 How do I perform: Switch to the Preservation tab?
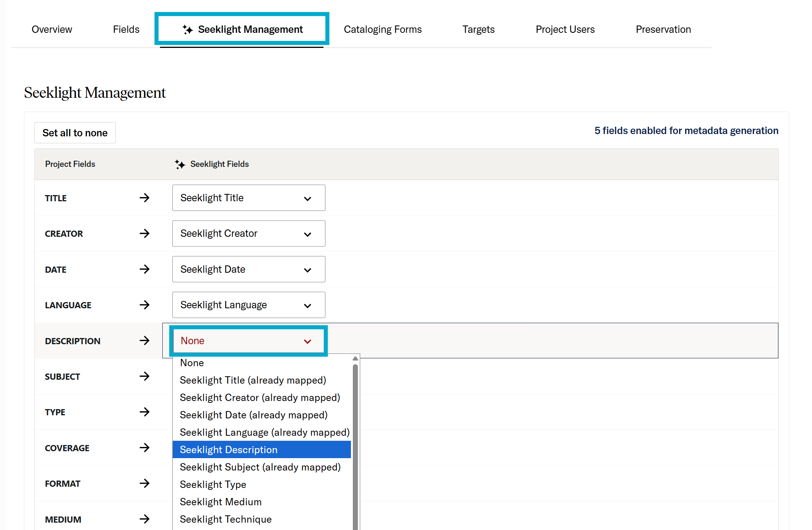click(663, 29)
